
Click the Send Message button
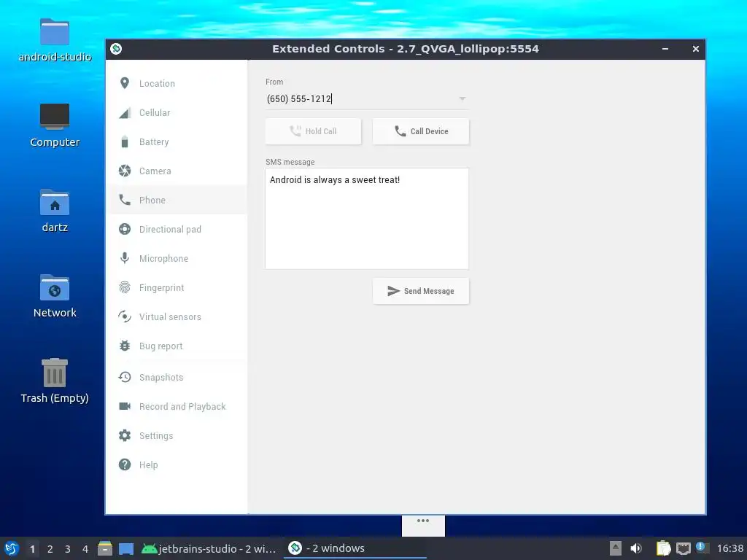coord(421,291)
